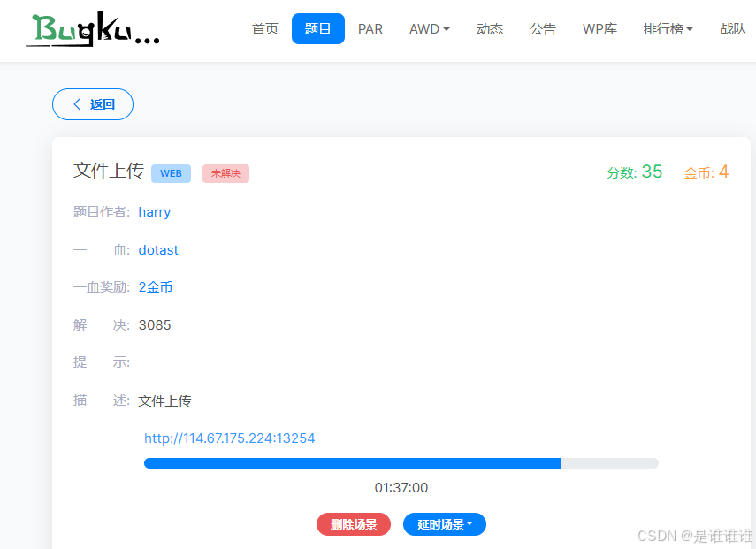Viewport: 756px width, 549px height.
Task: Select the 公告 menu item
Action: click(543, 28)
